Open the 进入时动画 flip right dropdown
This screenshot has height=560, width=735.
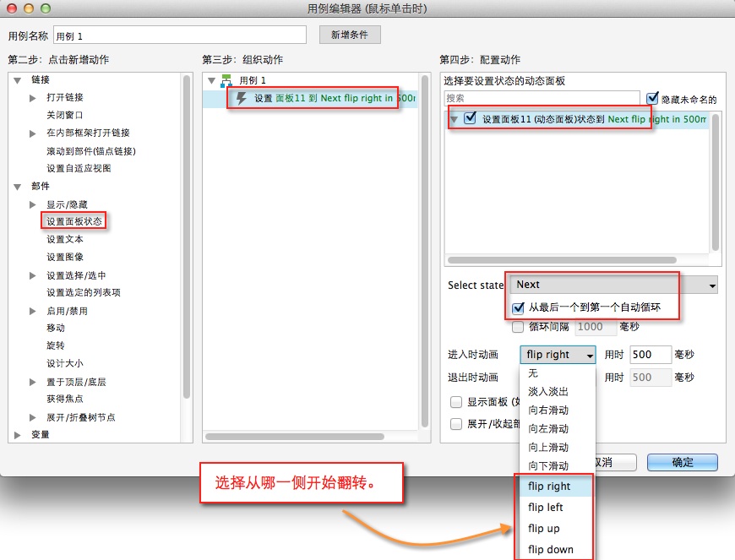coord(558,355)
